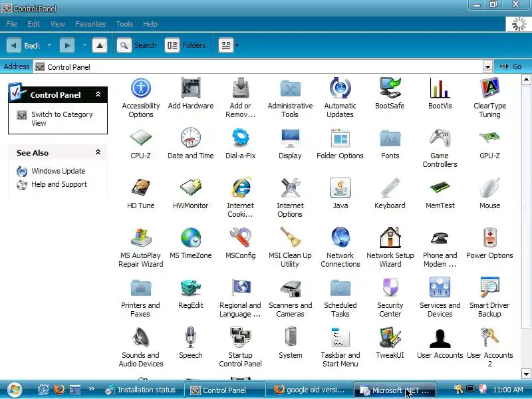Click the Forward arrow button
Viewport: 532px width, 399px height.
click(x=67, y=45)
